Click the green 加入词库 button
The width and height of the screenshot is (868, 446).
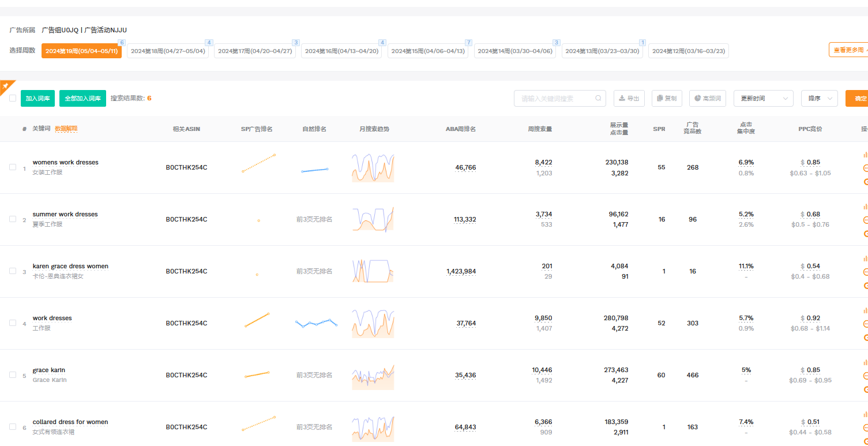point(37,99)
